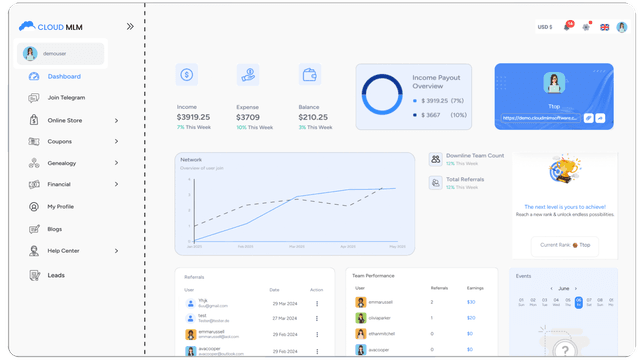The image size is (640, 360).
Task: Click the Expense hand-coin icon
Action: (x=248, y=75)
